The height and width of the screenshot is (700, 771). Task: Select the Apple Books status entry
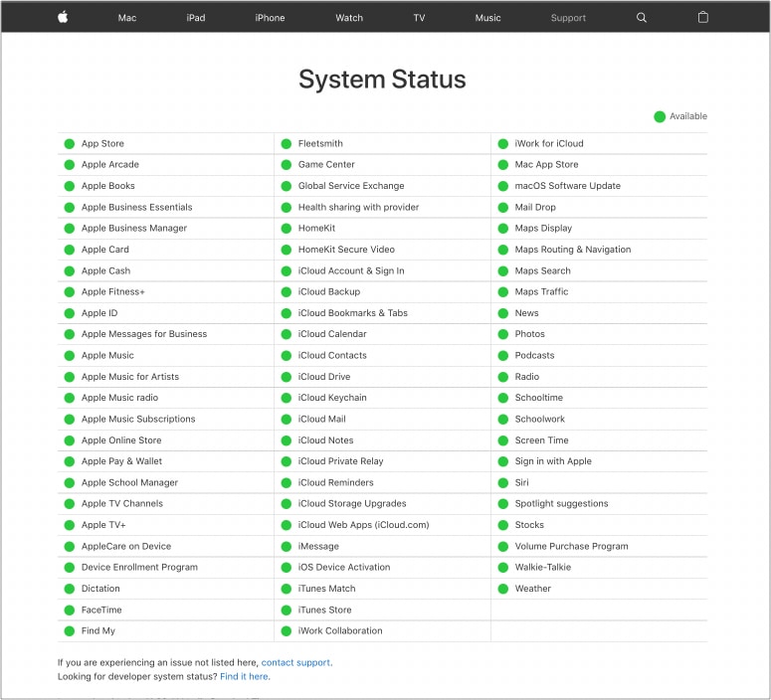pyautogui.click(x=108, y=186)
